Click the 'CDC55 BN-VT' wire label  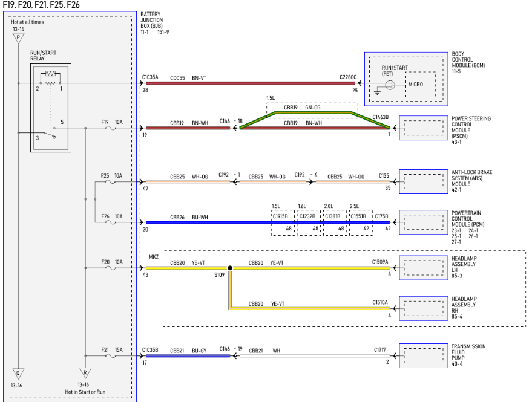tap(188, 78)
